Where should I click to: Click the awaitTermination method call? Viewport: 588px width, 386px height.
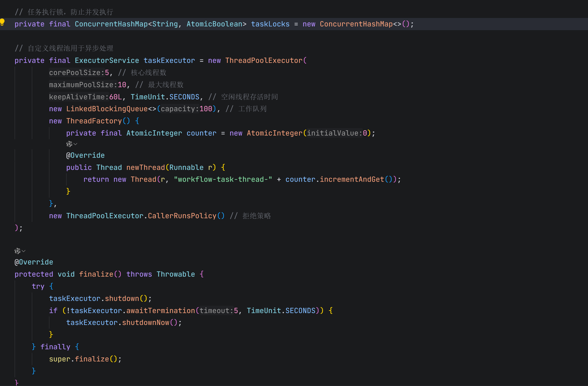pos(161,311)
